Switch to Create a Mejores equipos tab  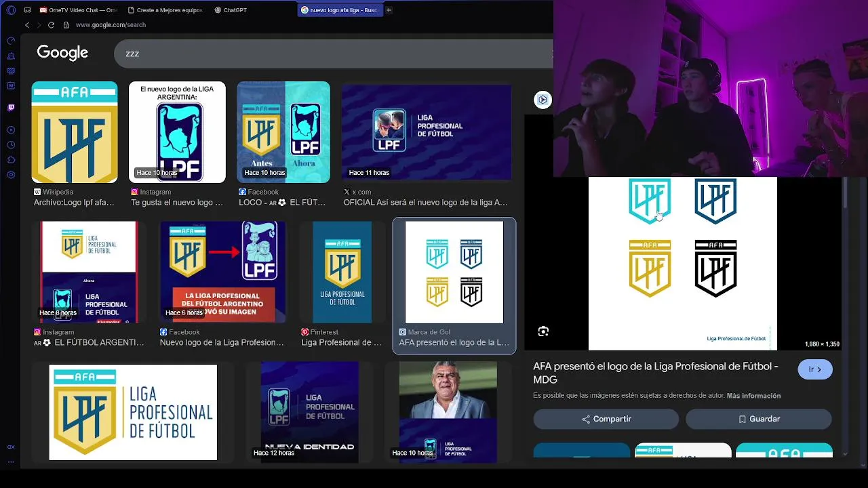click(165, 10)
